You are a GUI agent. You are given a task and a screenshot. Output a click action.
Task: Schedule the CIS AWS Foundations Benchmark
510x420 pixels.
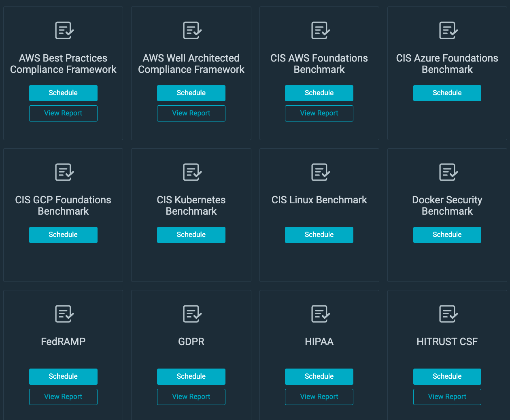(x=319, y=93)
